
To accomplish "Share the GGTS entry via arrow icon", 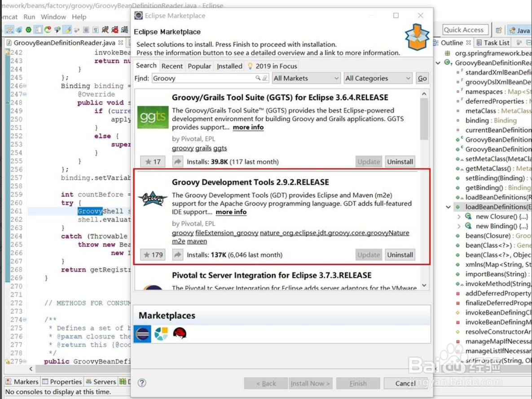I will (x=178, y=162).
